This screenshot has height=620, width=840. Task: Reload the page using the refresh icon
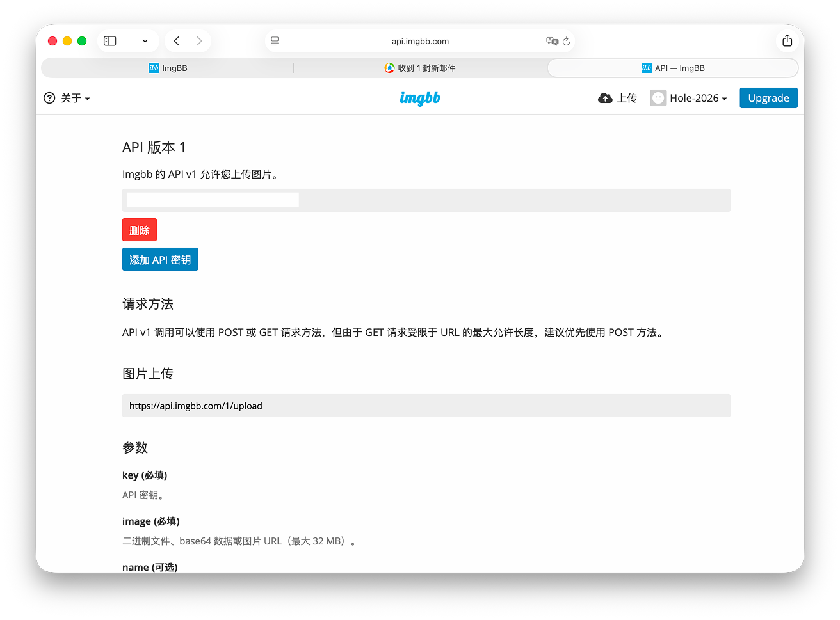pyautogui.click(x=566, y=41)
